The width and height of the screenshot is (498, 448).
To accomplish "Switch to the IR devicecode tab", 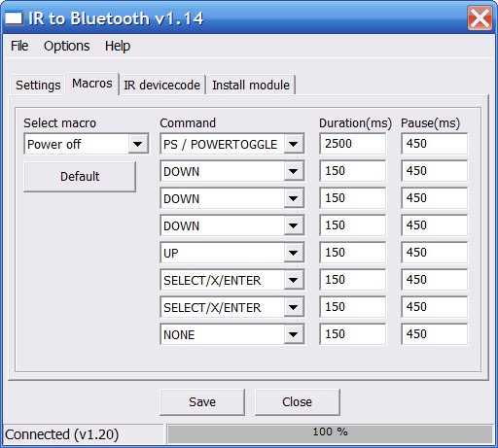I will click(x=161, y=86).
